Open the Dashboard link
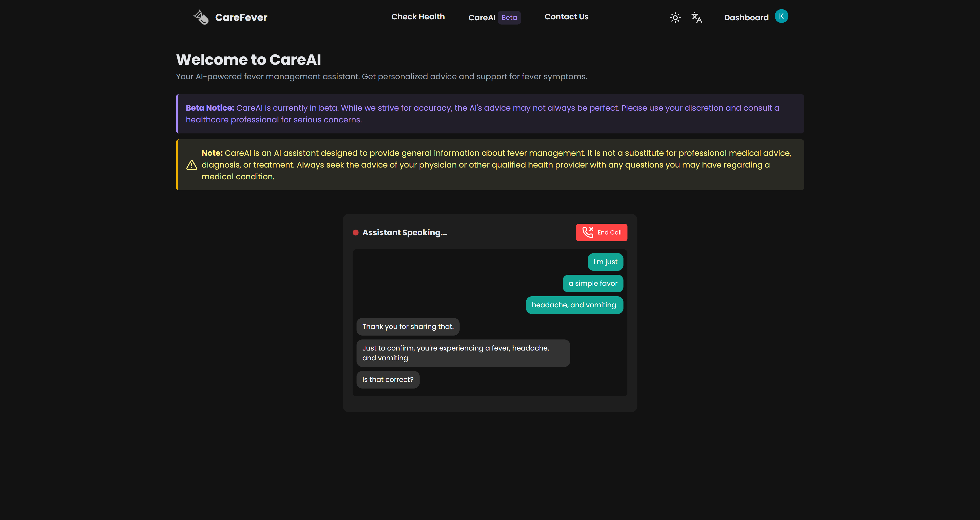980x520 pixels. coord(746,17)
